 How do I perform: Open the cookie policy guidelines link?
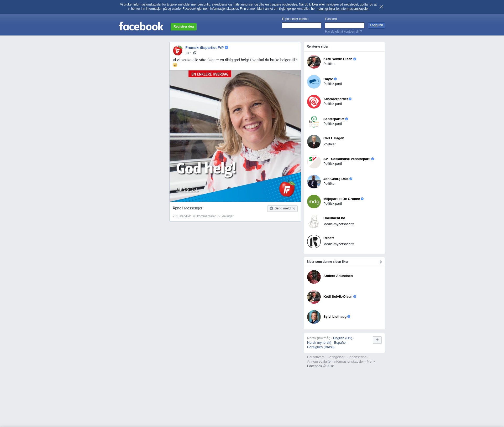(x=343, y=9)
